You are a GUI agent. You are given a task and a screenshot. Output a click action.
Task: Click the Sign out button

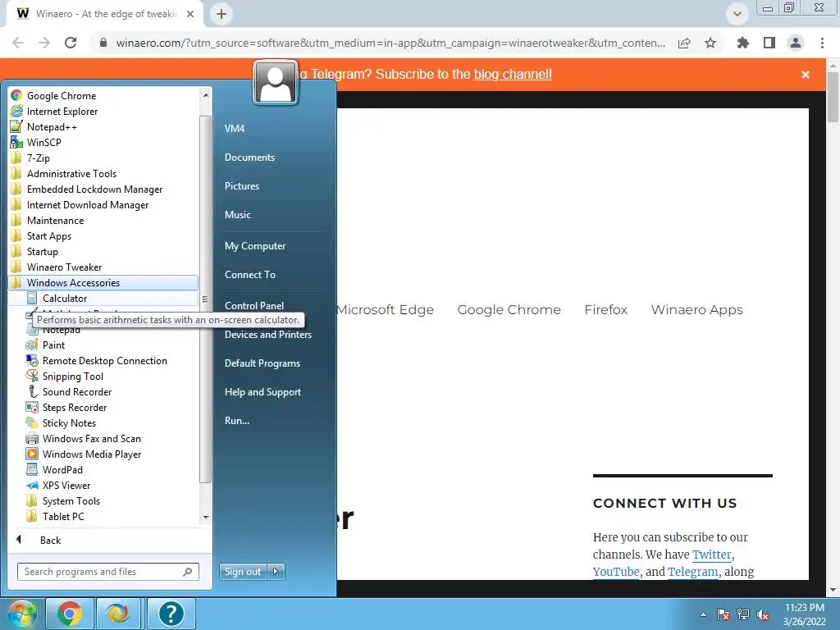coord(243,572)
